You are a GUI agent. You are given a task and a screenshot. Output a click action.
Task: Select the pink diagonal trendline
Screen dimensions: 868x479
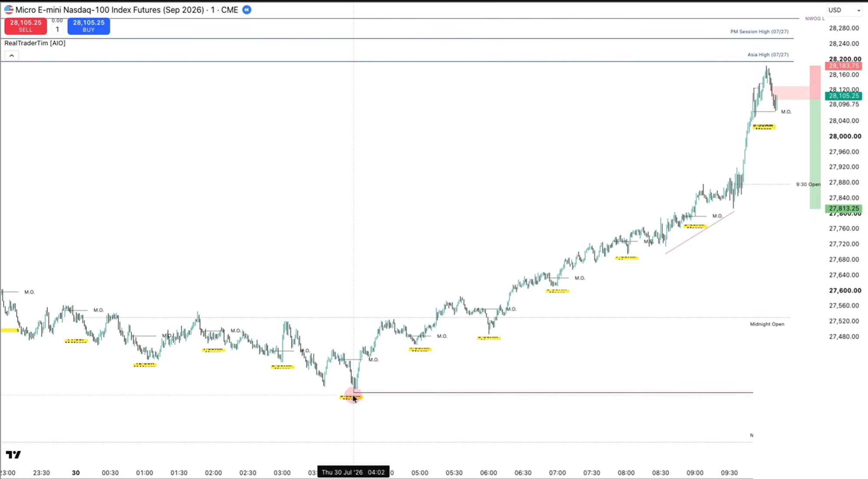point(700,232)
